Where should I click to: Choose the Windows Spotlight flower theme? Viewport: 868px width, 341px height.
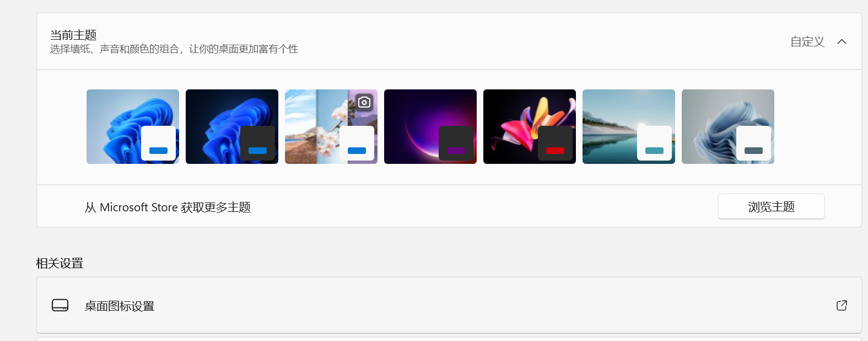pos(331,126)
